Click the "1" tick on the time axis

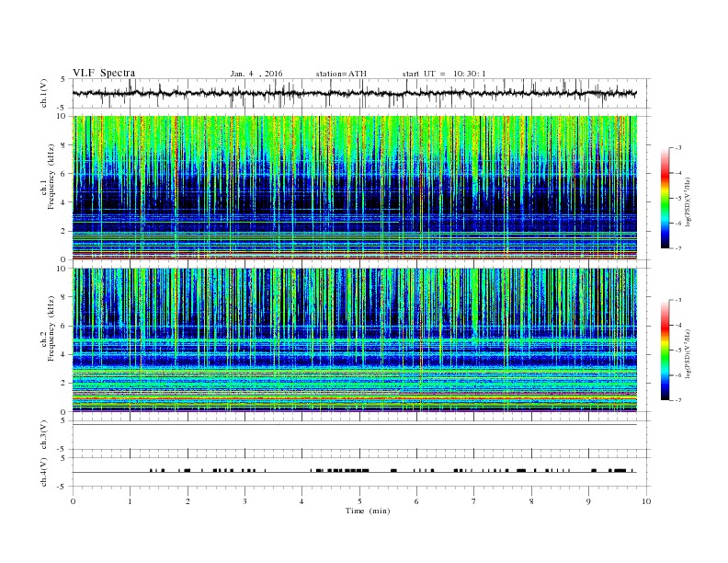coord(130,501)
